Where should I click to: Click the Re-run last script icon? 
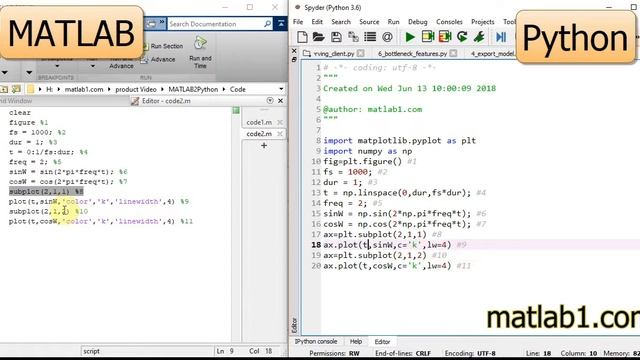point(462,37)
